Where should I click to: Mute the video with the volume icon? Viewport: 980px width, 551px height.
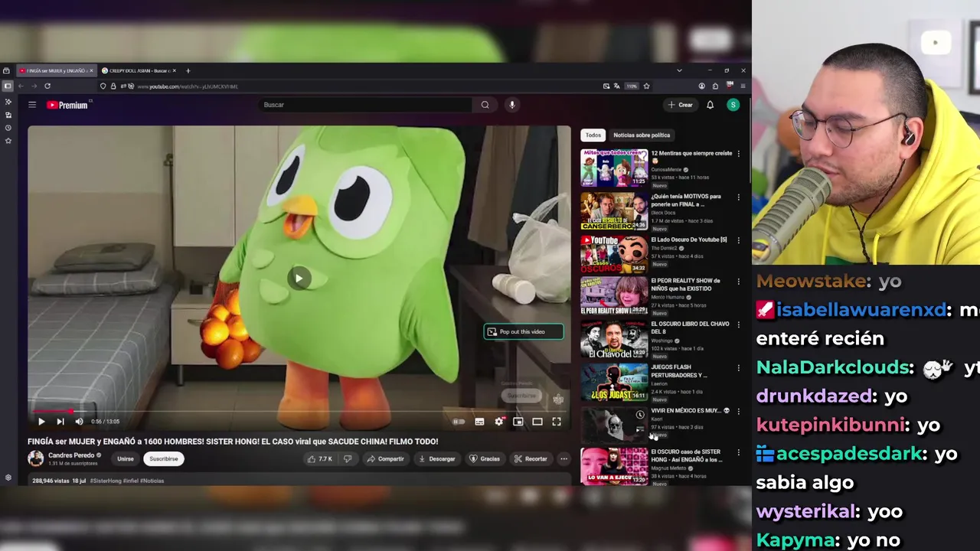[79, 422]
